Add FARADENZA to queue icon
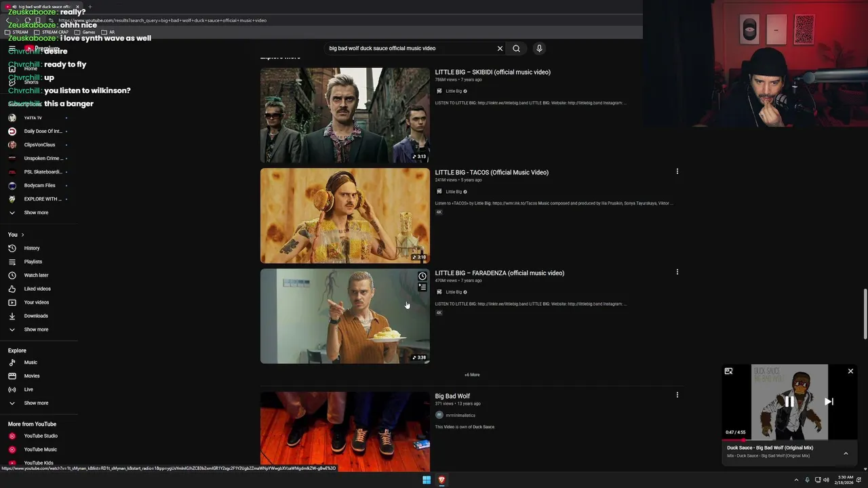 (x=422, y=287)
